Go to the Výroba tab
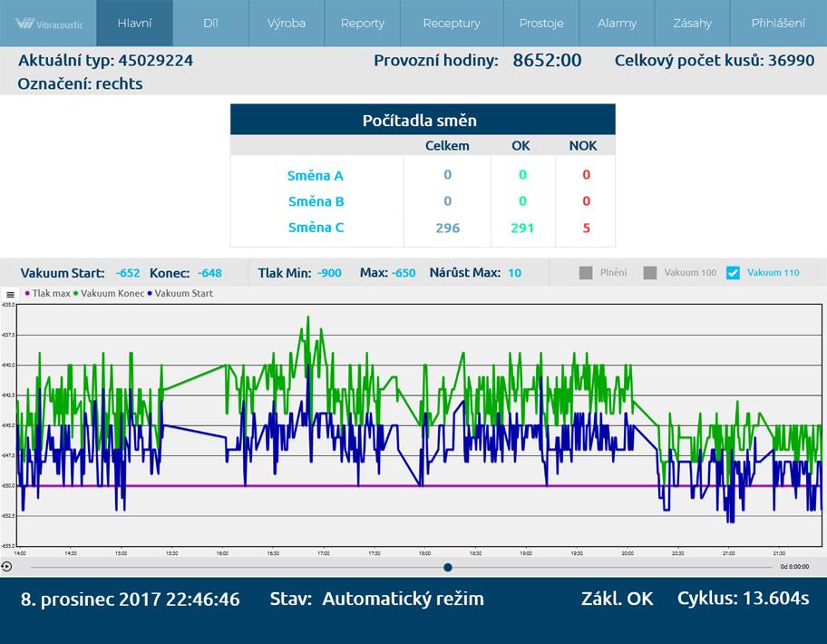Image resolution: width=827 pixels, height=644 pixels. click(x=287, y=24)
